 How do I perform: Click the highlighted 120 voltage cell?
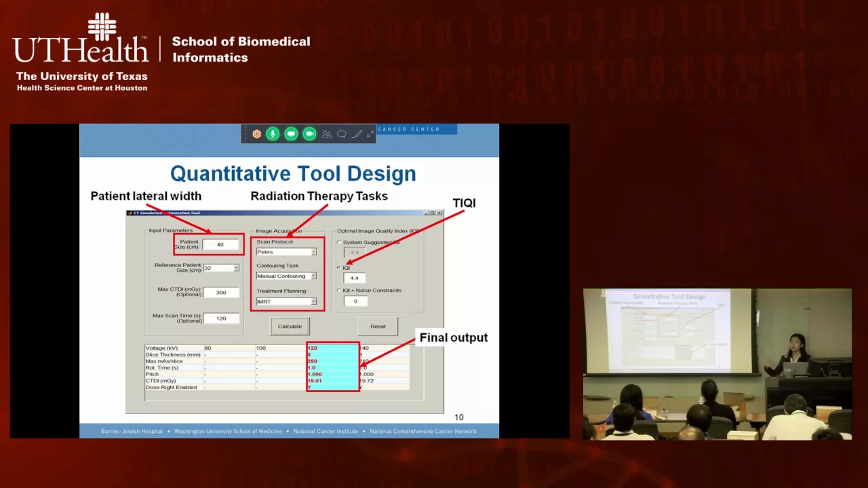coord(332,348)
